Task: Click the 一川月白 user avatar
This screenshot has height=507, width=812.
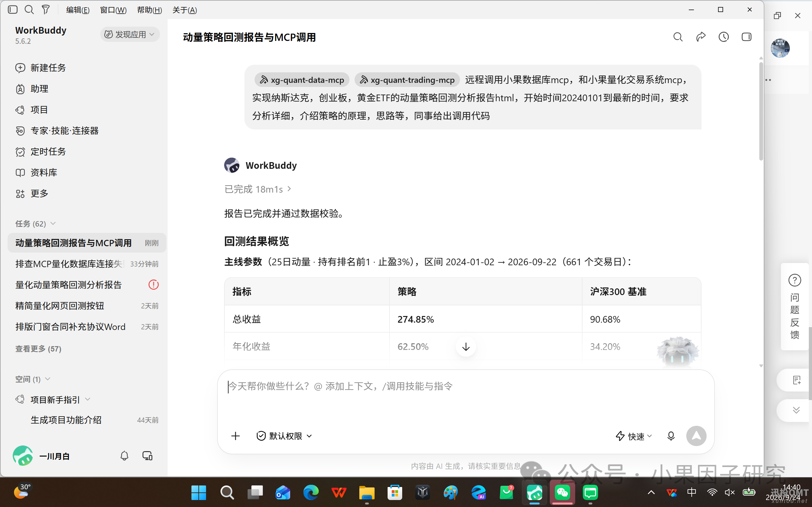Action: (23, 456)
